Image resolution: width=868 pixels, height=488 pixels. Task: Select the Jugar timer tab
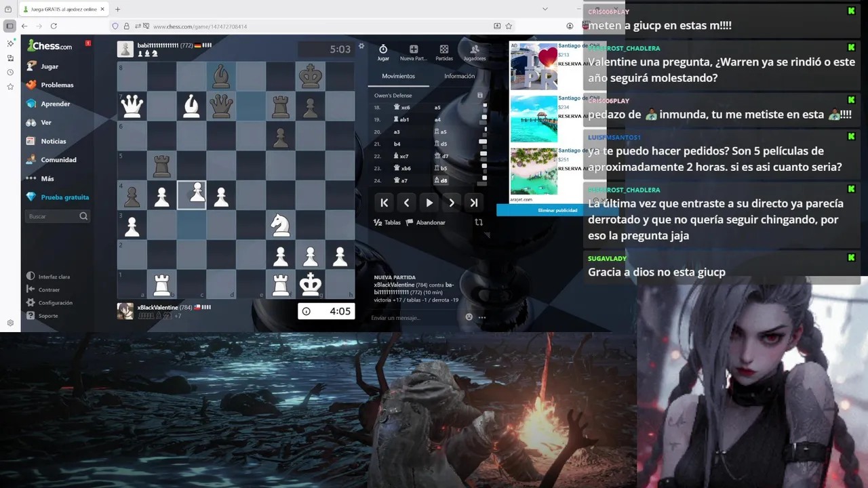(383, 52)
